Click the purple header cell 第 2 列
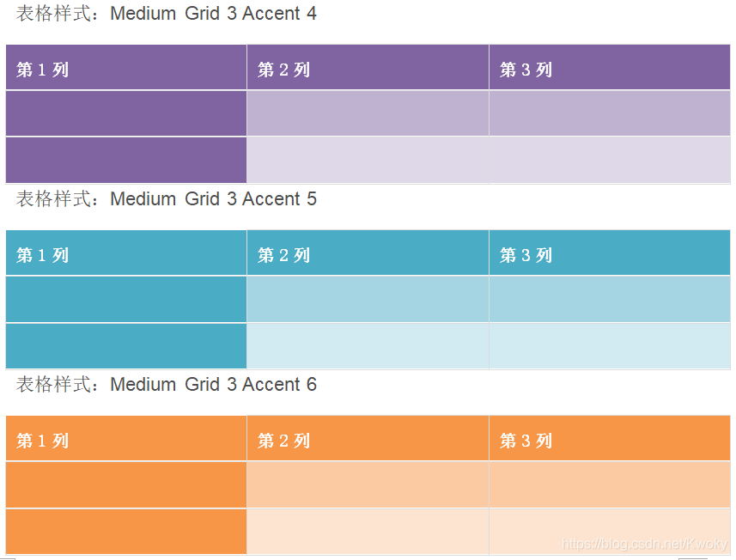This screenshot has width=736, height=560. tap(368, 67)
